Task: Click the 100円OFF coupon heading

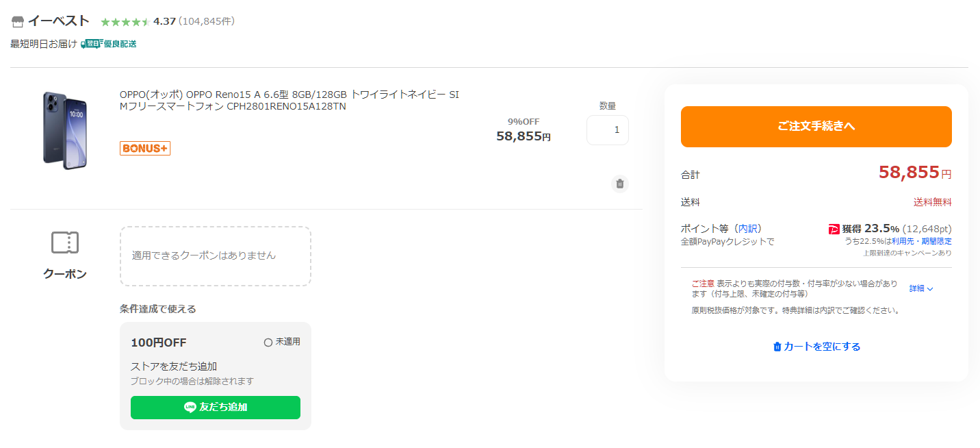Action: pyautogui.click(x=159, y=343)
